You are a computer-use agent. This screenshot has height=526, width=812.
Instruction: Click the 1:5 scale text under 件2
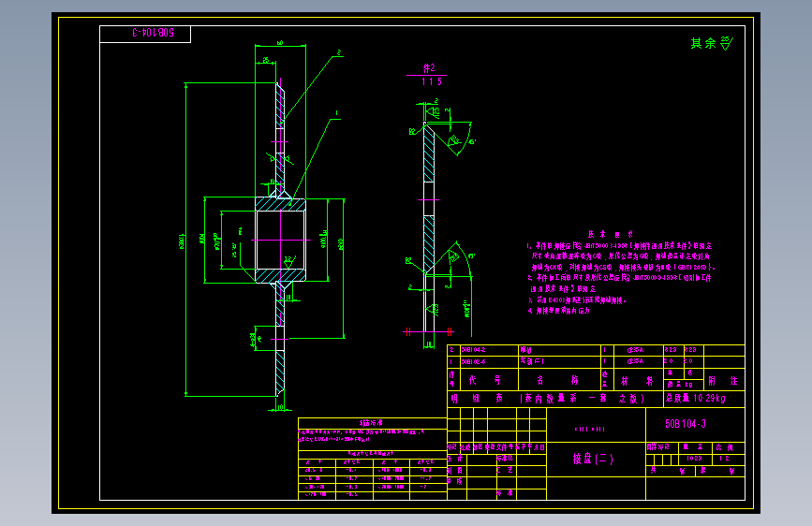[x=432, y=81]
